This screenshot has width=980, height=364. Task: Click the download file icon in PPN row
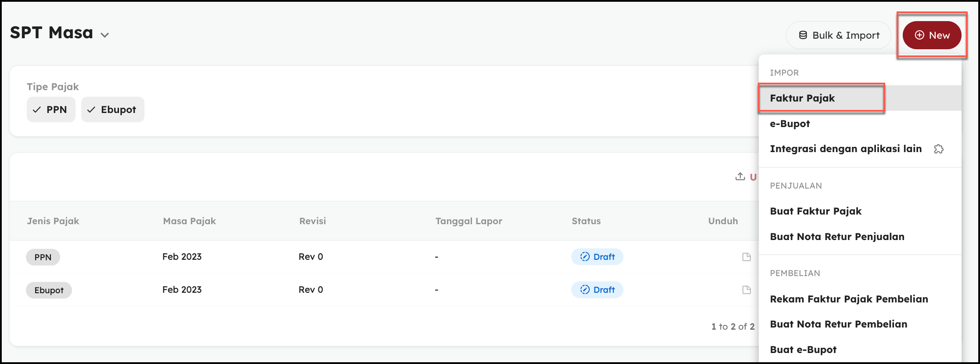[746, 257]
